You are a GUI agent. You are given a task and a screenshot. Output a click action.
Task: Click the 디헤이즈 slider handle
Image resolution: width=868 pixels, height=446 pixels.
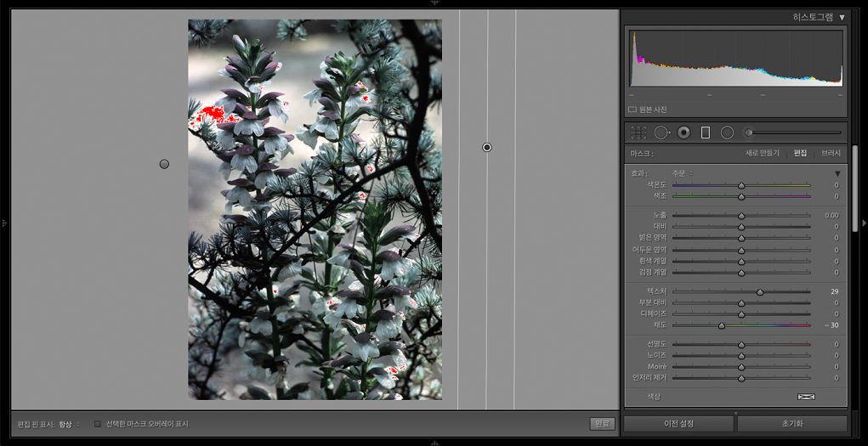point(741,314)
